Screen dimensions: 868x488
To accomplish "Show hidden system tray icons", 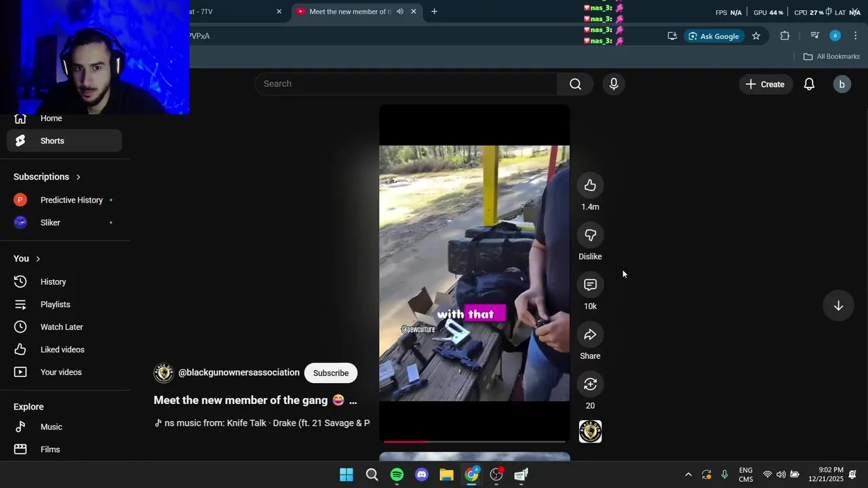I will click(688, 475).
